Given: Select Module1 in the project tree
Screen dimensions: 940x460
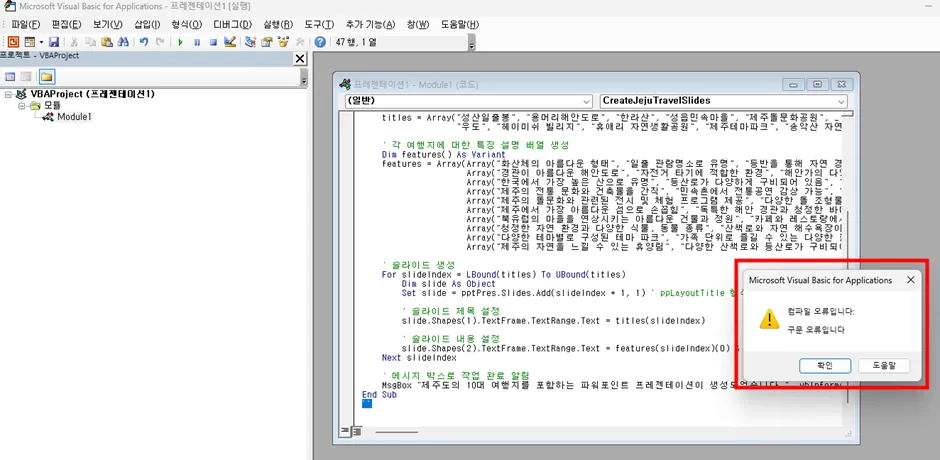Looking at the screenshot, I should click(x=74, y=117).
